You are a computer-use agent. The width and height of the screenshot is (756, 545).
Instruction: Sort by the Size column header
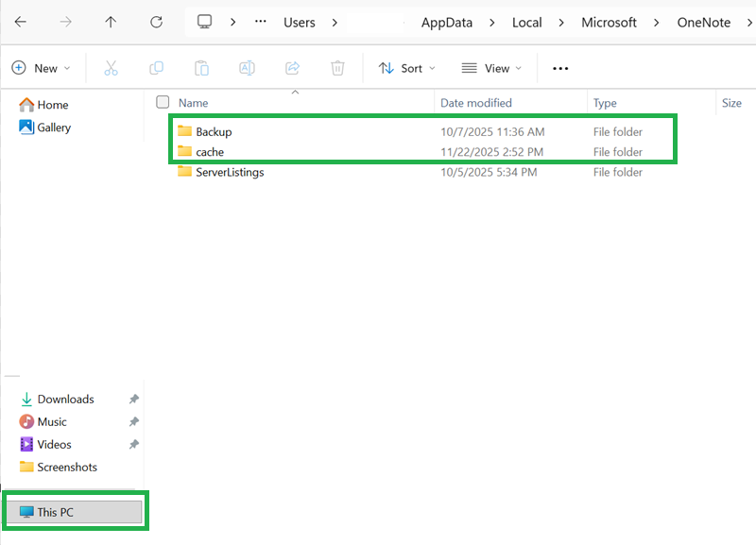pyautogui.click(x=731, y=103)
